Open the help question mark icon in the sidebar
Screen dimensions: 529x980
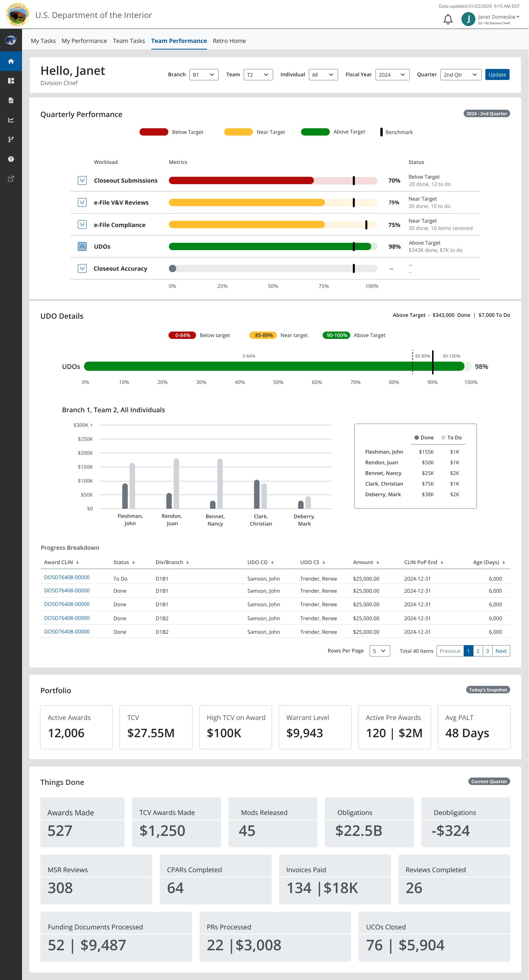(11, 159)
